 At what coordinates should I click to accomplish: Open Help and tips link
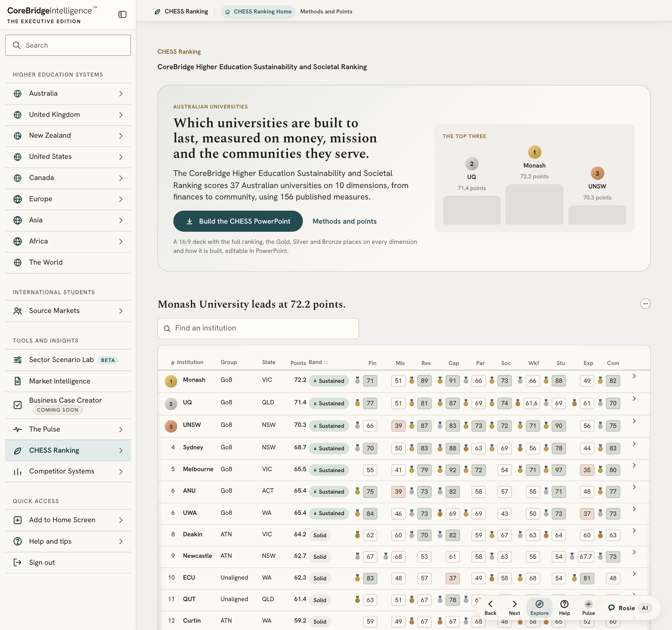click(x=68, y=541)
